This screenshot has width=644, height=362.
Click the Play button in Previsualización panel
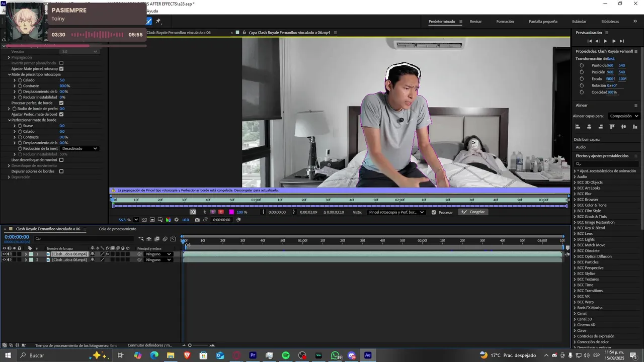(x=605, y=41)
